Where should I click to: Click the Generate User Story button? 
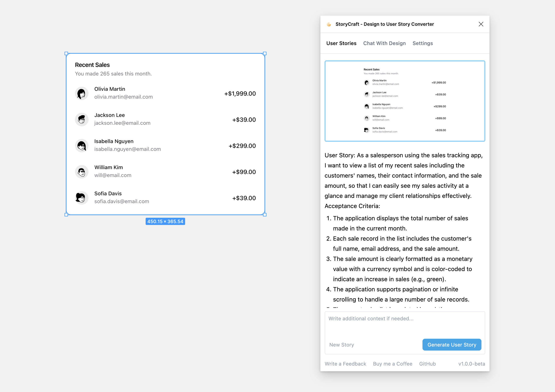pos(452,345)
